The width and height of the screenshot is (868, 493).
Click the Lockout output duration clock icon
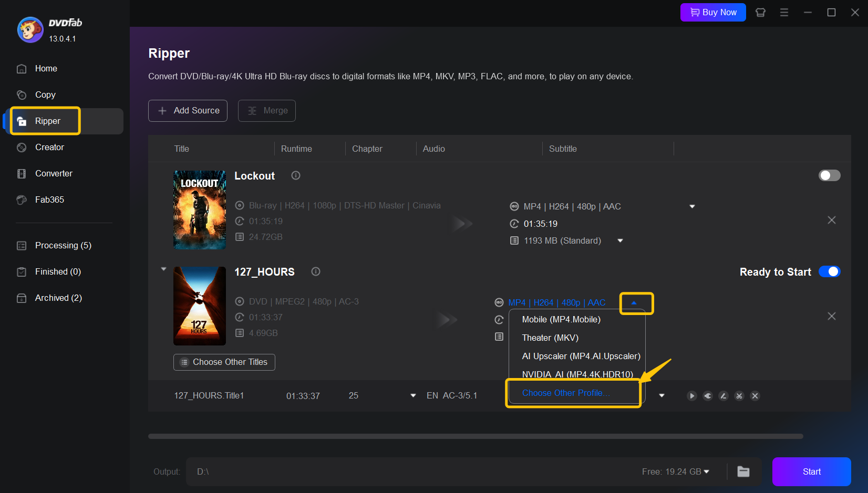click(514, 224)
